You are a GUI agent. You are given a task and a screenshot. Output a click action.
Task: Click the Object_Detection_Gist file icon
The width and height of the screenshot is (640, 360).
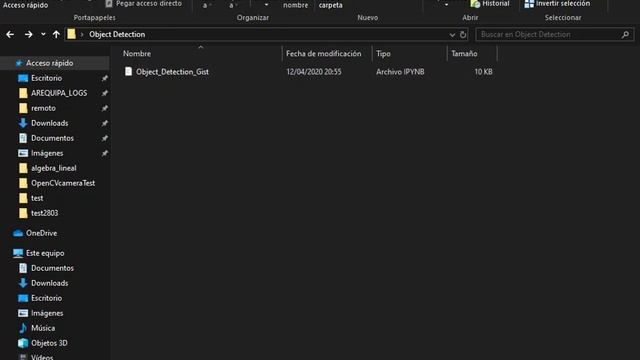point(129,71)
